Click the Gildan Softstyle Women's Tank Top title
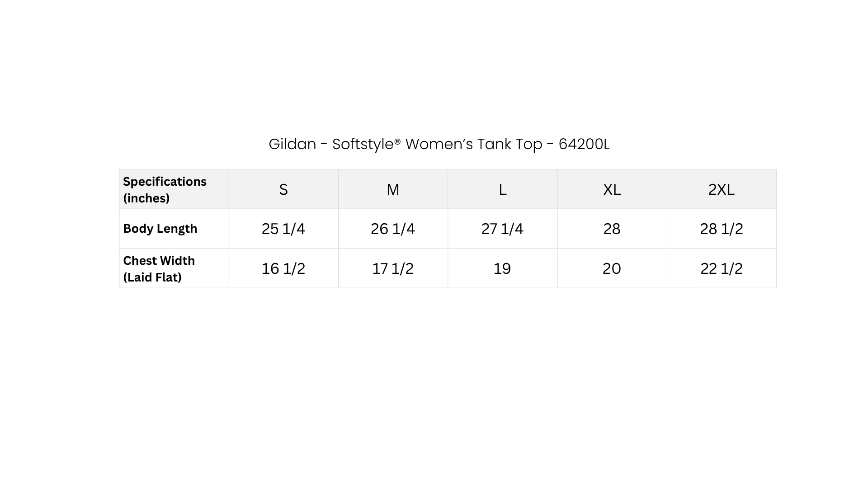The height and width of the screenshot is (488, 868). coord(439,144)
